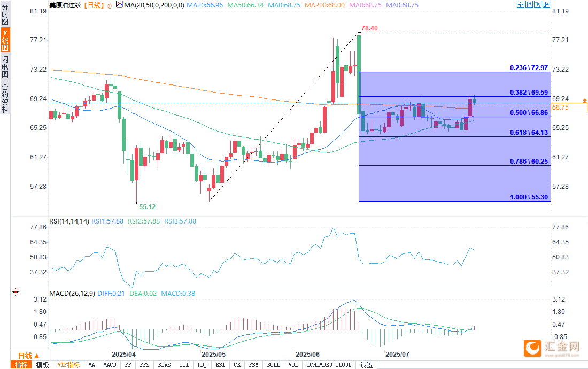Screen dimensions: 588x369
Task: Click Fibonacci level 0.500 \ 66.86
Action: click(529, 112)
